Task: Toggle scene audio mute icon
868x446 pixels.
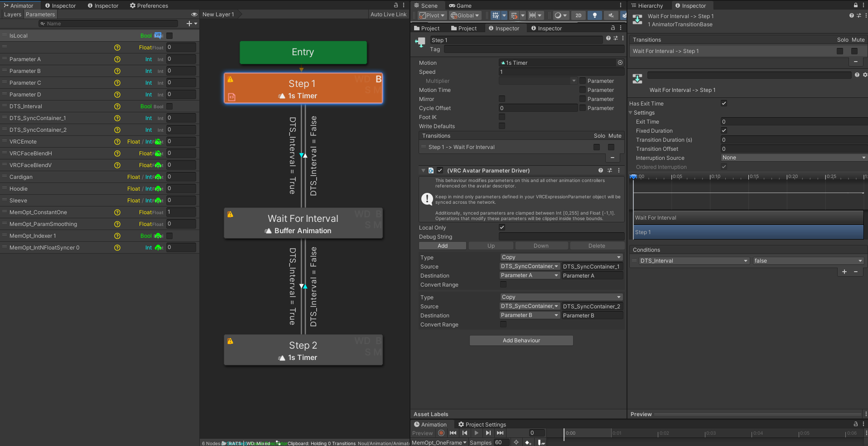Action: (611, 15)
